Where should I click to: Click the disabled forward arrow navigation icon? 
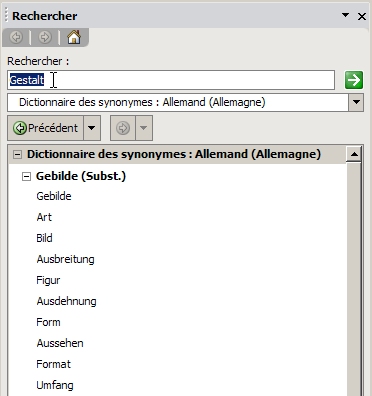(x=45, y=37)
